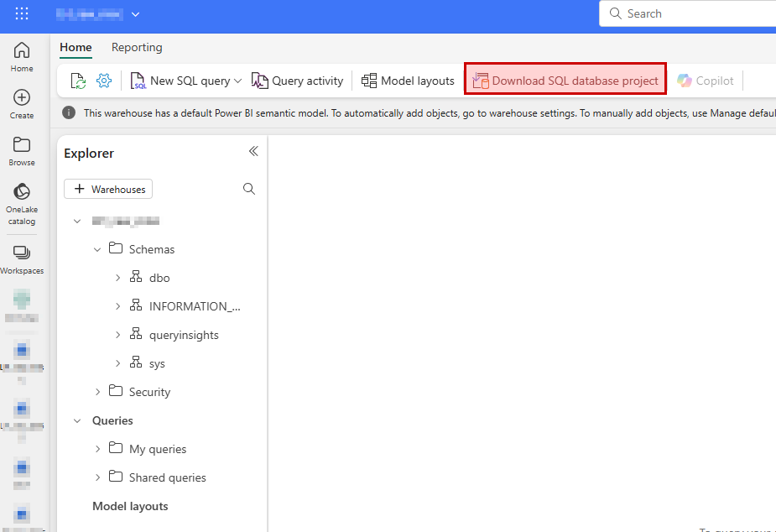Select Model layouts in the Explorer
The height and width of the screenshot is (532, 776).
130,506
